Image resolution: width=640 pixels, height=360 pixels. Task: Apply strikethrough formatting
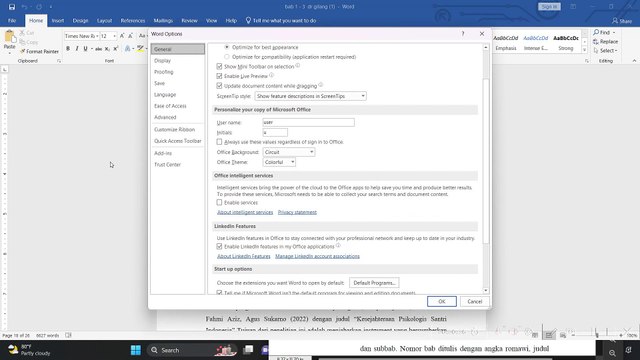point(98,49)
